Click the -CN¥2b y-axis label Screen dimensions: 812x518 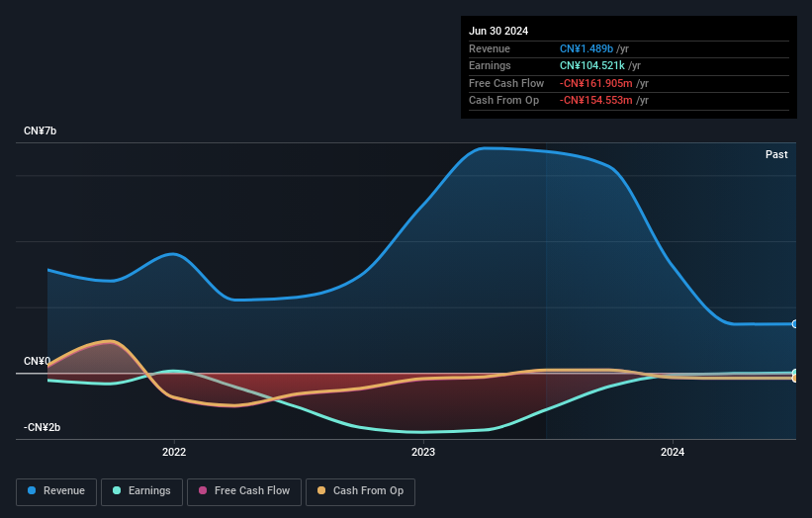coord(42,427)
